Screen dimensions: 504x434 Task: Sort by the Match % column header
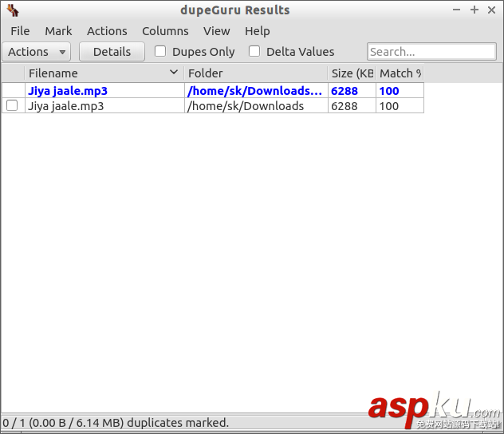click(400, 73)
